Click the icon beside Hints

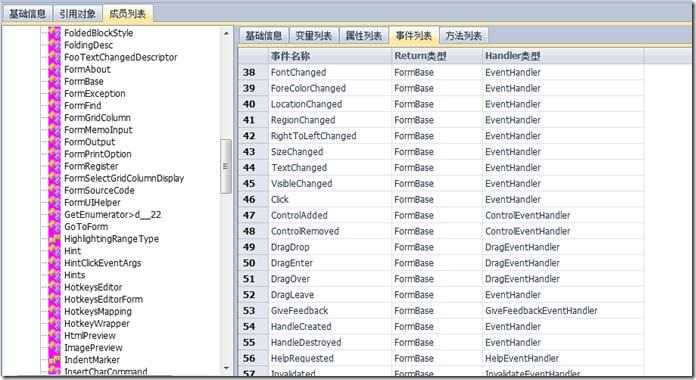(54, 275)
